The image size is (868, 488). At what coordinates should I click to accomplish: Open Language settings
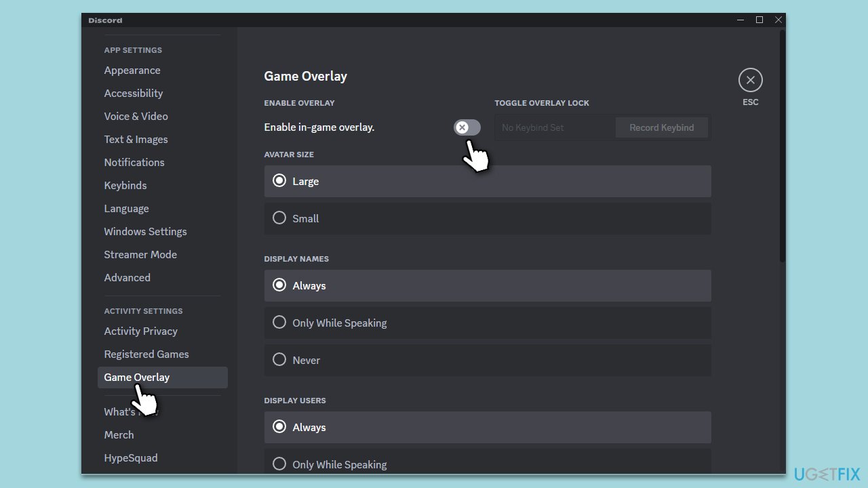coord(126,209)
